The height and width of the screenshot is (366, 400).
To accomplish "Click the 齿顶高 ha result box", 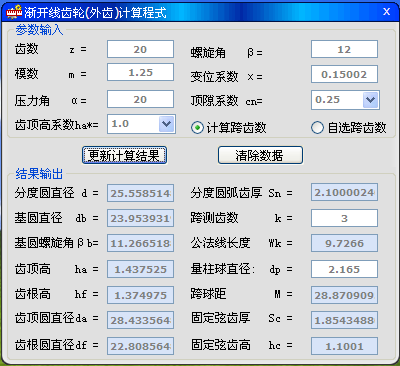I will point(140,269).
